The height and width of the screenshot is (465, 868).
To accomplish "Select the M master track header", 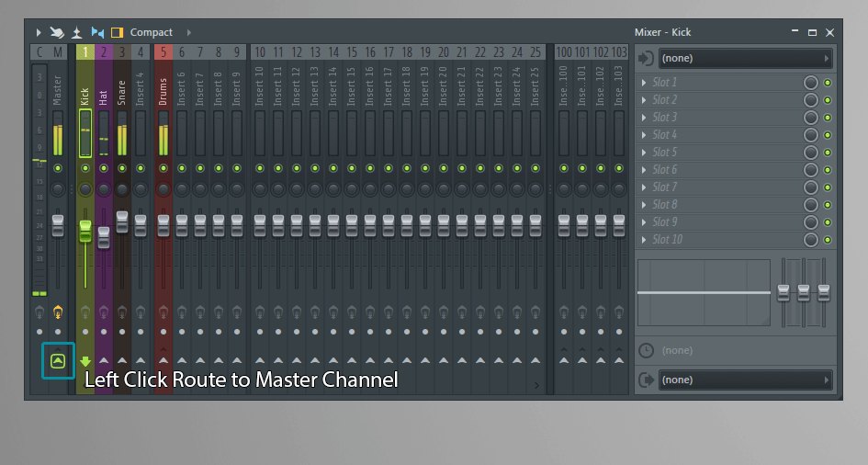I will click(58, 52).
